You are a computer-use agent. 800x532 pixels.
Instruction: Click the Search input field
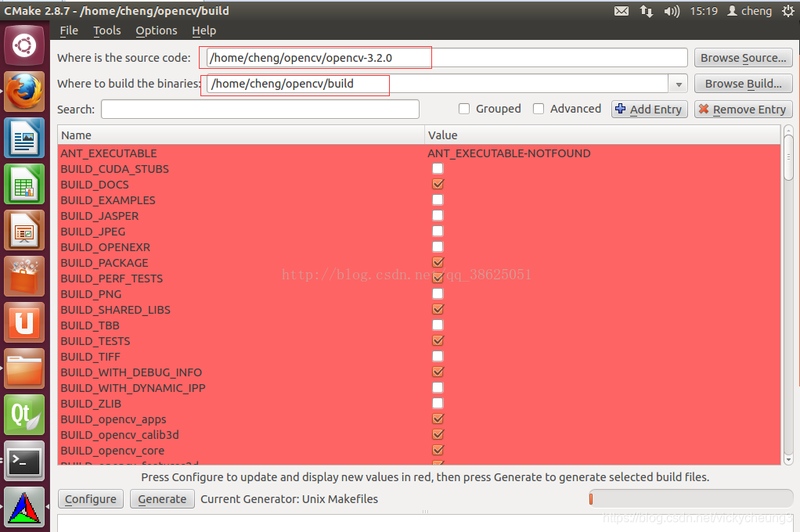[x=260, y=110]
